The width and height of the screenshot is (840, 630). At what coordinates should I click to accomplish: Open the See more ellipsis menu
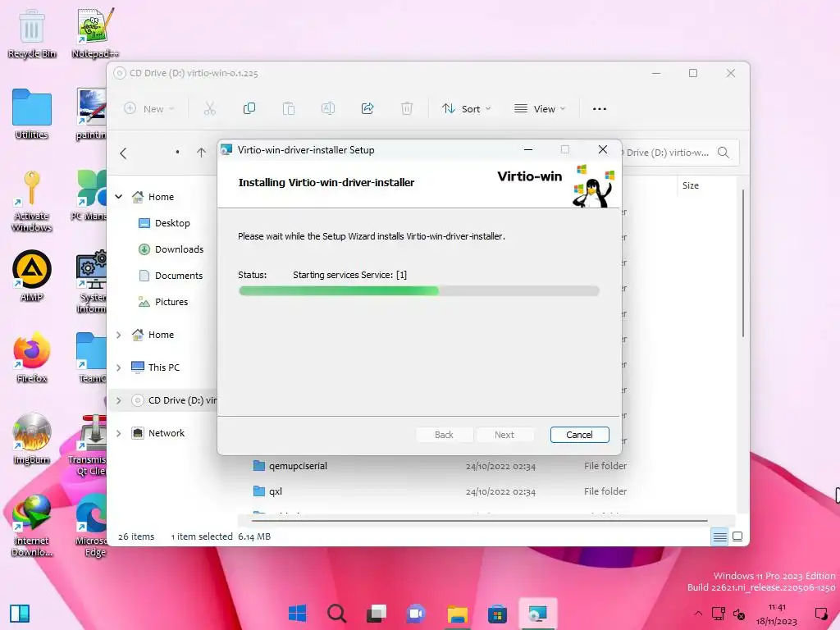[x=600, y=109]
